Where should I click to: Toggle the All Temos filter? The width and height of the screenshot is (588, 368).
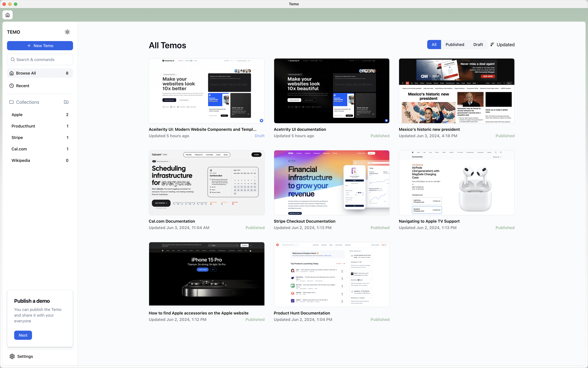tap(434, 44)
